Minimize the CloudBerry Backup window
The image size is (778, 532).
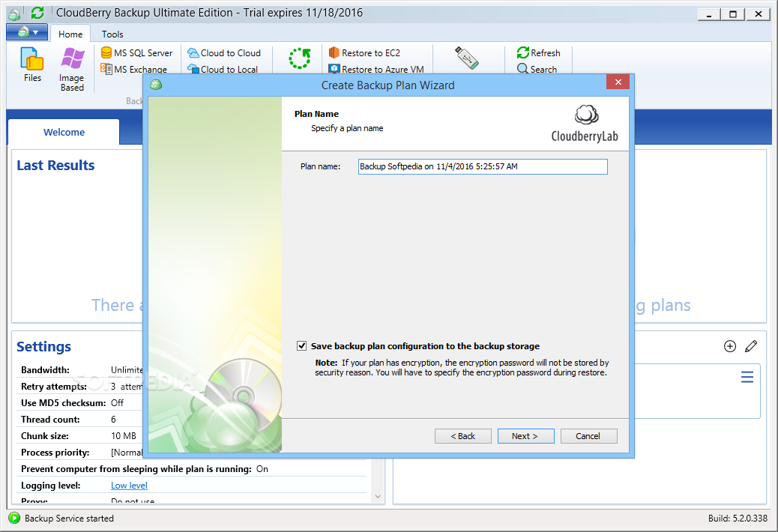coord(709,14)
